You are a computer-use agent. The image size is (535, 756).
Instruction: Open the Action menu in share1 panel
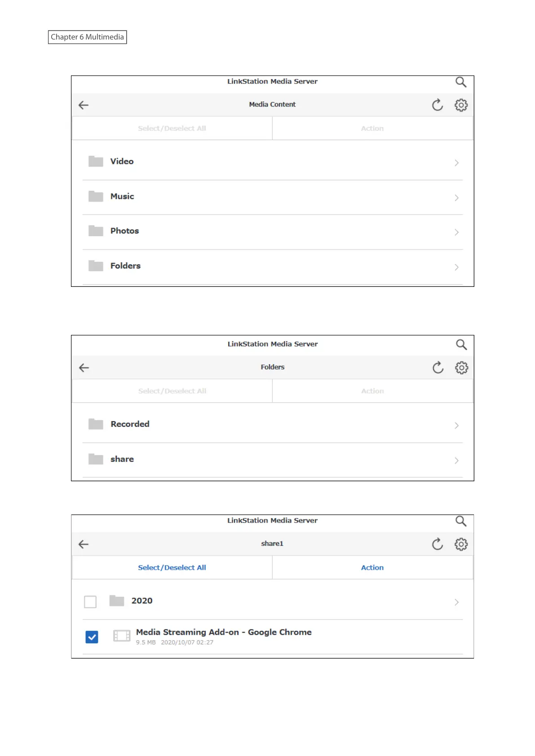pos(372,567)
